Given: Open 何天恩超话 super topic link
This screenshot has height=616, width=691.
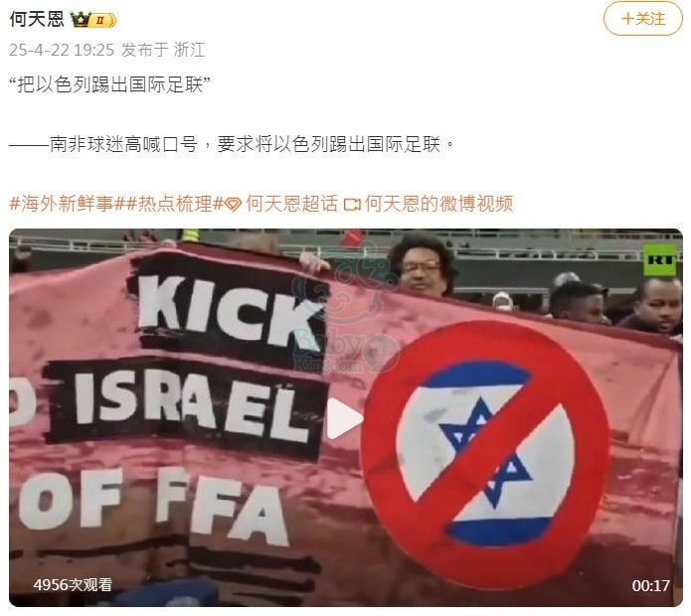Looking at the screenshot, I should pyautogui.click(x=292, y=204).
